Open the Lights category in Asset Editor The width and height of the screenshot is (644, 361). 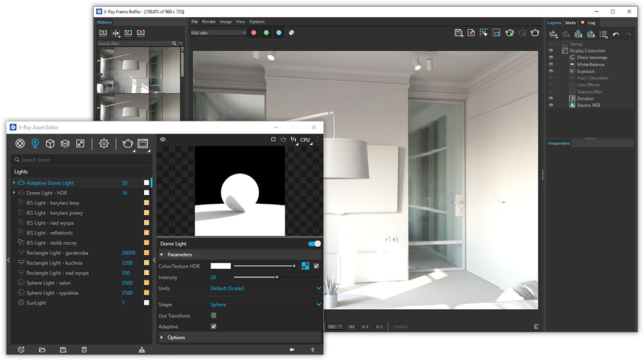click(35, 144)
